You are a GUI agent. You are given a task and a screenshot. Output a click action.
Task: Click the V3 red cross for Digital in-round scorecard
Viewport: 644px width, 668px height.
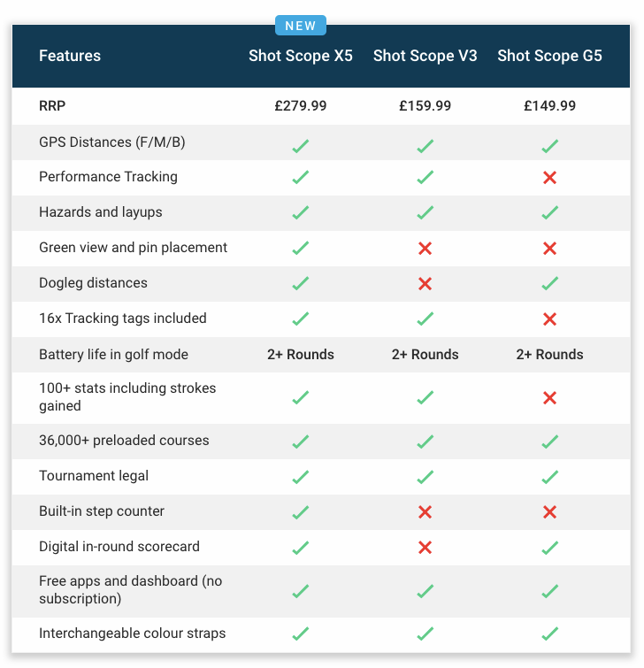click(425, 547)
